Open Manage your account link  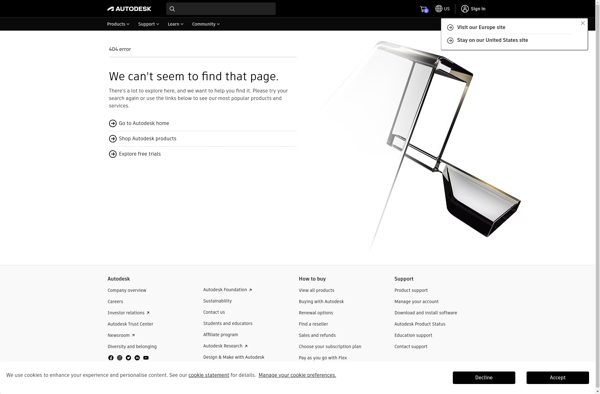pos(416,301)
